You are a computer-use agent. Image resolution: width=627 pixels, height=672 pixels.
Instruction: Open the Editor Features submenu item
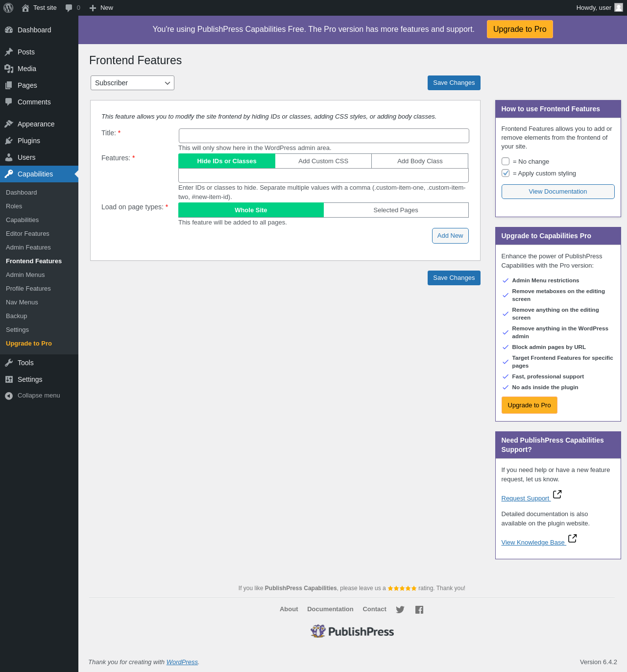click(x=27, y=234)
